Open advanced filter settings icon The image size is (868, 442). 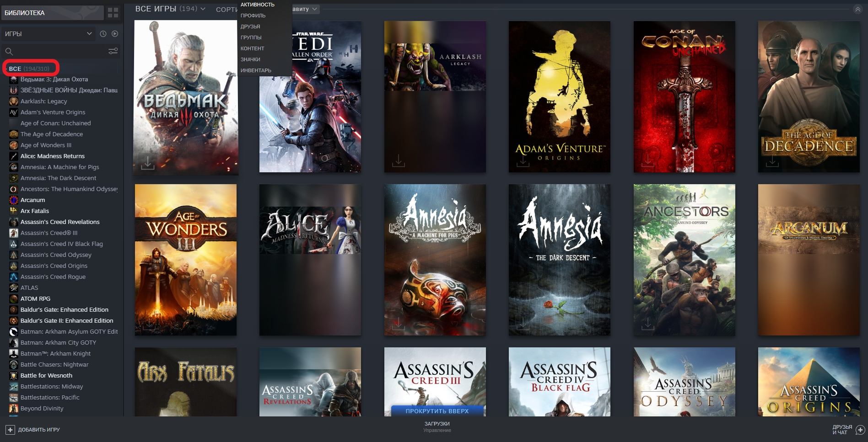[113, 51]
